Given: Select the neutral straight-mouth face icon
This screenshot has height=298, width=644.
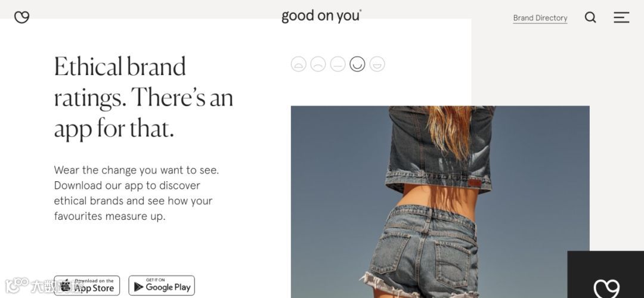Looking at the screenshot, I should coord(338,64).
